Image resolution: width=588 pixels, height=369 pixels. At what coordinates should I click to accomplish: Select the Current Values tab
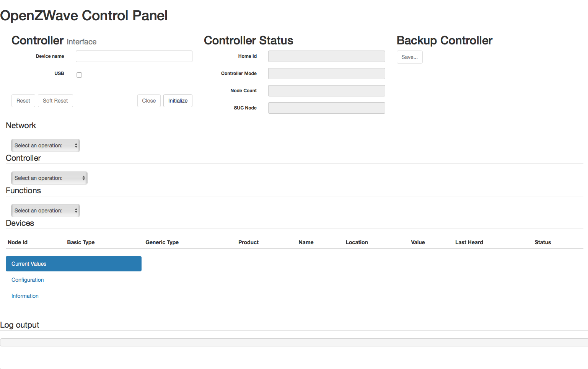pos(73,264)
